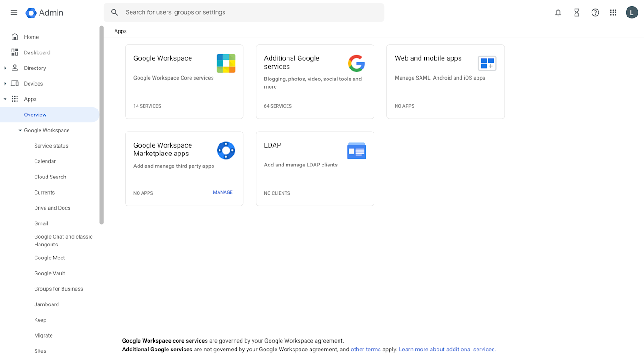Viewport: 644px width, 361px height.
Task: Open the LDAP card title
Action: tap(272, 145)
